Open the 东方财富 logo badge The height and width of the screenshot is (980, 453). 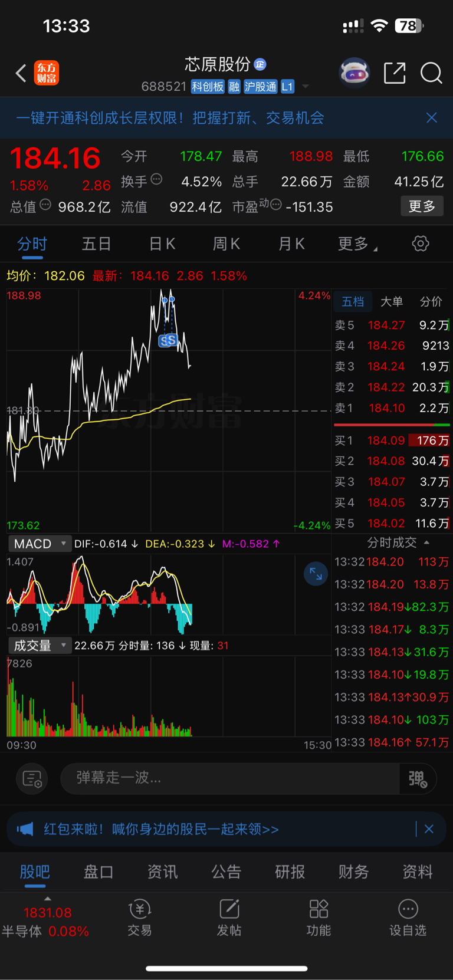pos(47,73)
